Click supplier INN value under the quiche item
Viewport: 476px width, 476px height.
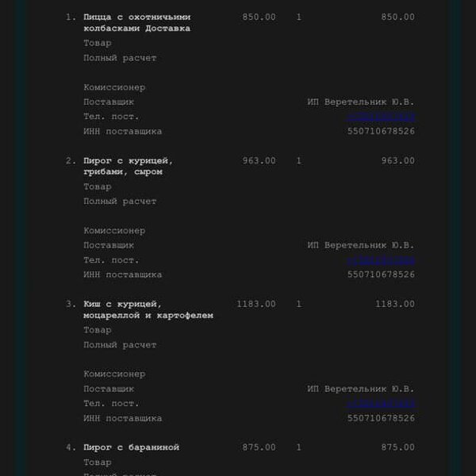pos(381,418)
